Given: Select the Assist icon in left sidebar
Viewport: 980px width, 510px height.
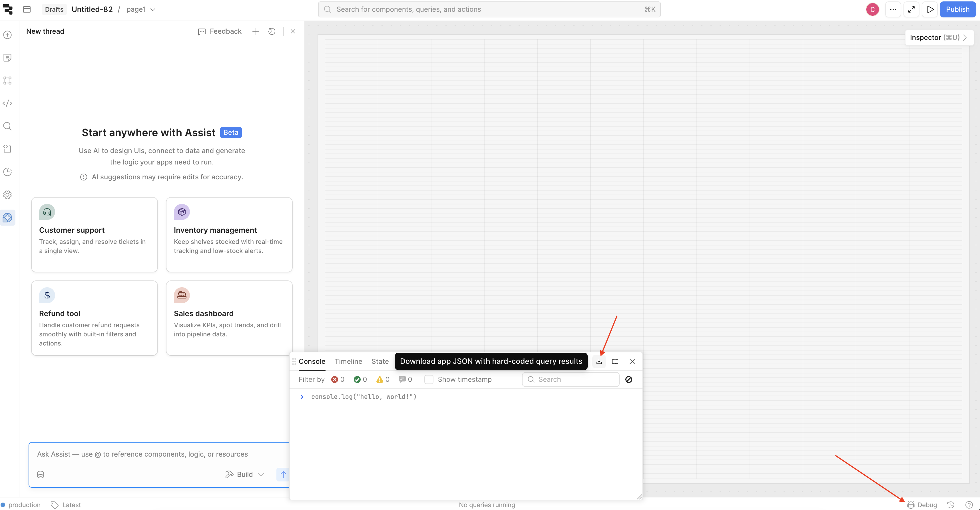Looking at the screenshot, I should click(x=8, y=218).
